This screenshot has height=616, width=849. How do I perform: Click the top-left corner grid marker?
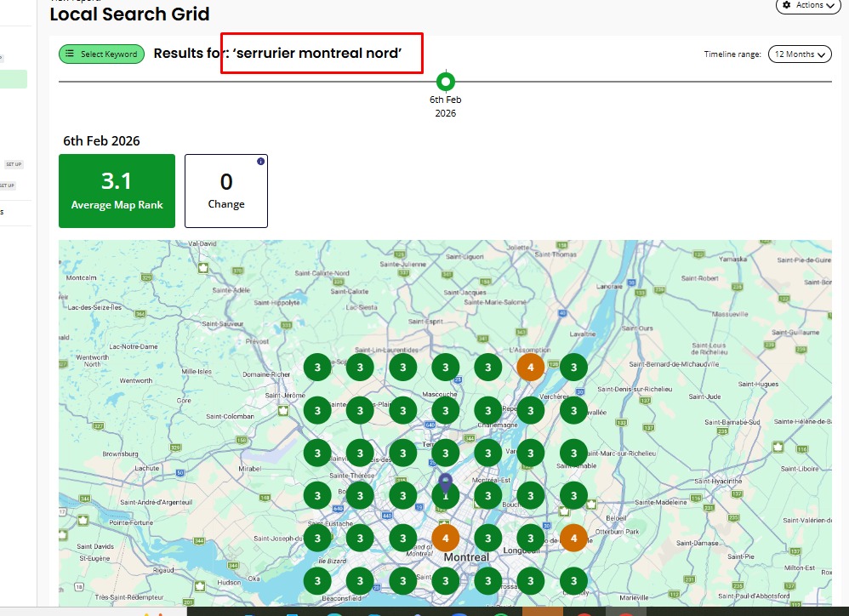coord(318,368)
